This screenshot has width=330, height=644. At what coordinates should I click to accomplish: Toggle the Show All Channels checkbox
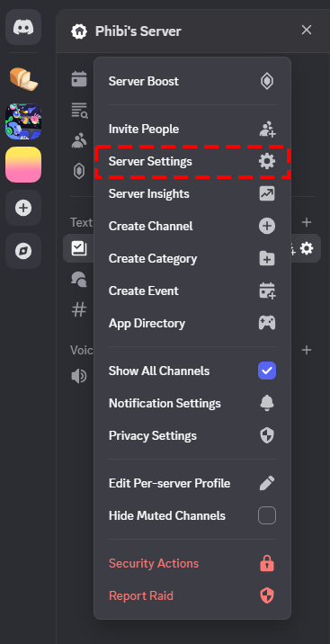point(267,371)
